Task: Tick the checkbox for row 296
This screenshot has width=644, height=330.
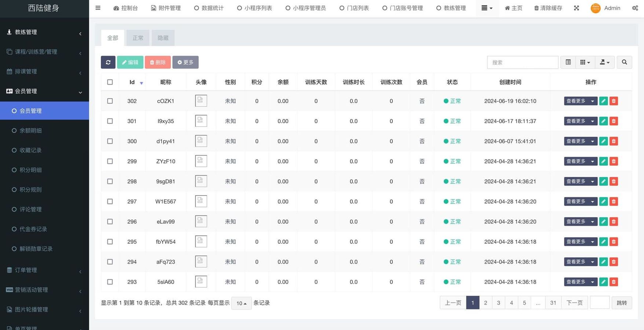Action: coord(110,221)
